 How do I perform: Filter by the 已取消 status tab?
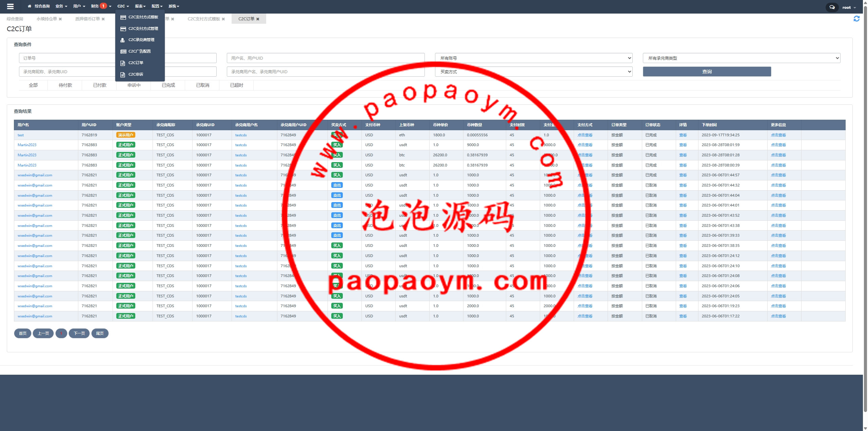[x=202, y=85]
